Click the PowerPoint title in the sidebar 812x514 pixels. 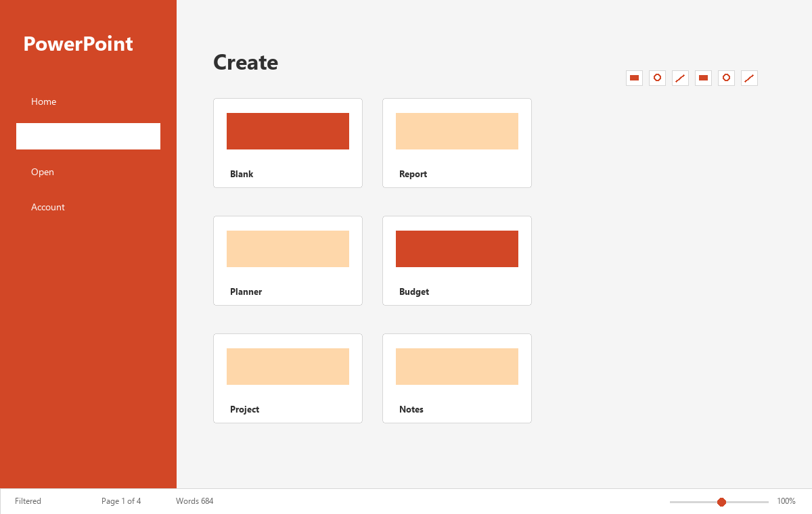click(x=78, y=44)
